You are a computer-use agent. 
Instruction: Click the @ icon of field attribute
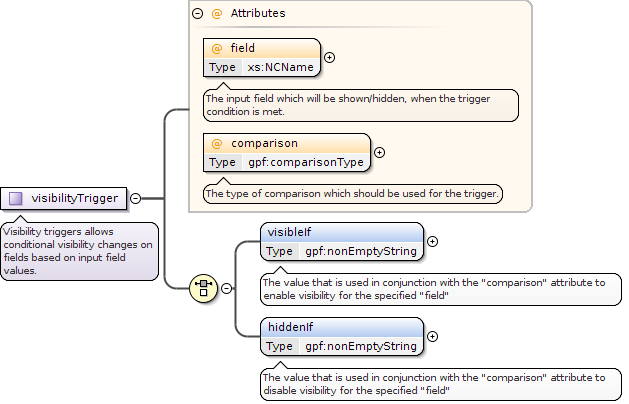(x=217, y=49)
